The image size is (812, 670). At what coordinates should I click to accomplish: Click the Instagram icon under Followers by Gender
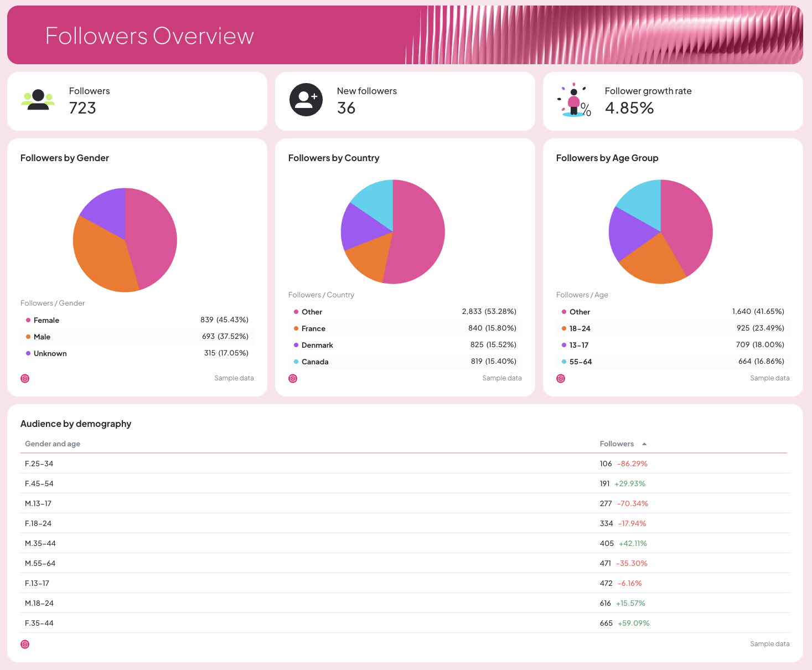point(25,378)
